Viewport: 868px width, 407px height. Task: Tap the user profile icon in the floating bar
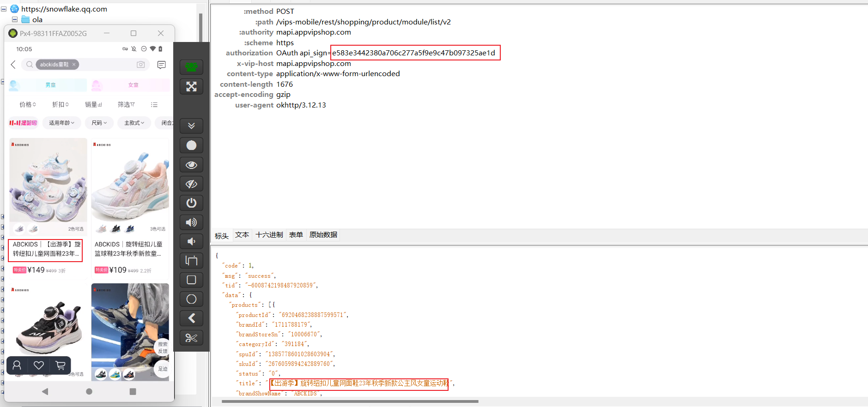tap(17, 365)
